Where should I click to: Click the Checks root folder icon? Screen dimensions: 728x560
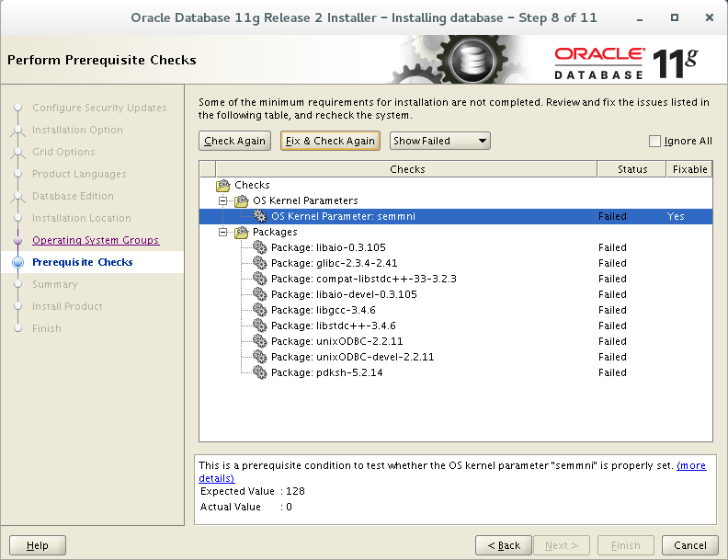point(223,185)
